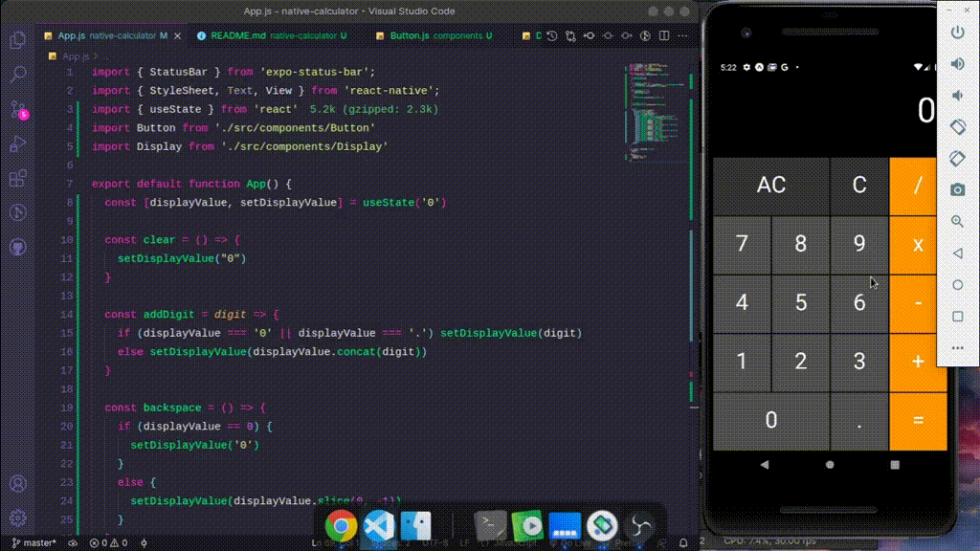Click the file history clock icon in editor toolbar
The height and width of the screenshot is (551, 980).
click(x=552, y=36)
